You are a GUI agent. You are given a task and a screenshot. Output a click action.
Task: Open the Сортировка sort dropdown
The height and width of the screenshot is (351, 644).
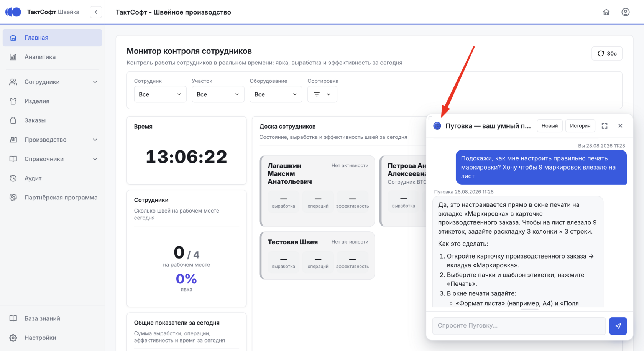click(x=322, y=94)
